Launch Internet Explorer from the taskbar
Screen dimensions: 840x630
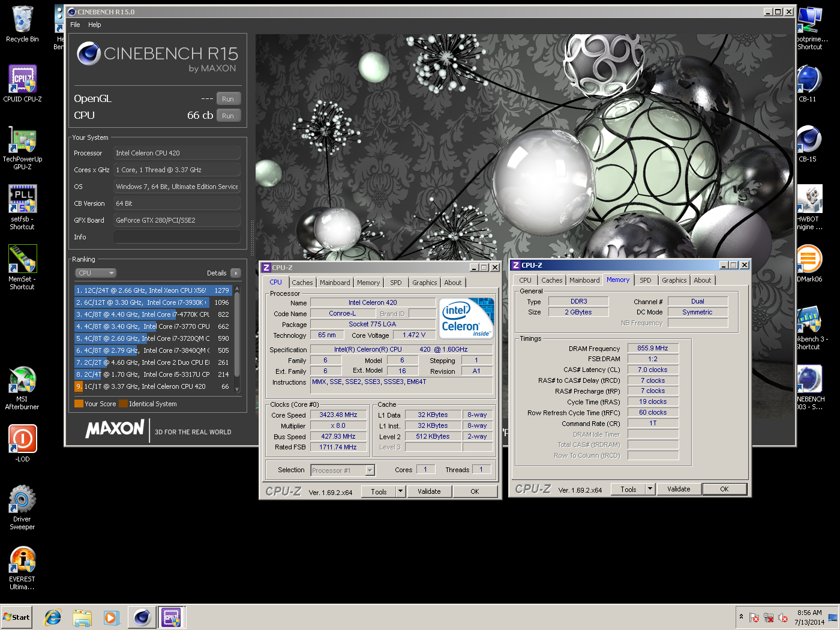point(53,617)
